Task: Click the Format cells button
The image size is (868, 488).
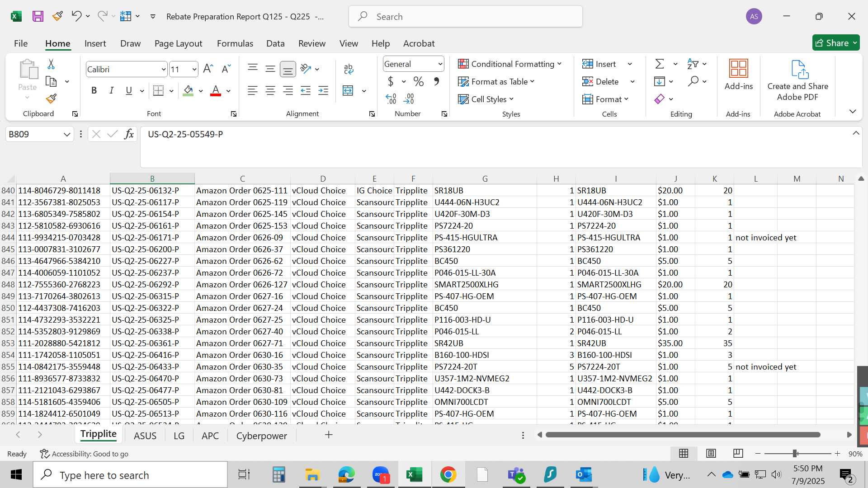Action: pyautogui.click(x=606, y=99)
